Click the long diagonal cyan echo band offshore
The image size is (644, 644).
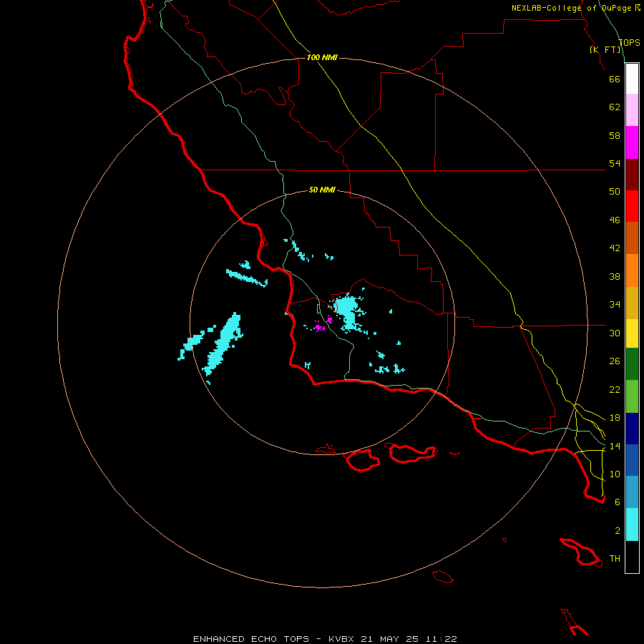pyautogui.click(x=223, y=344)
